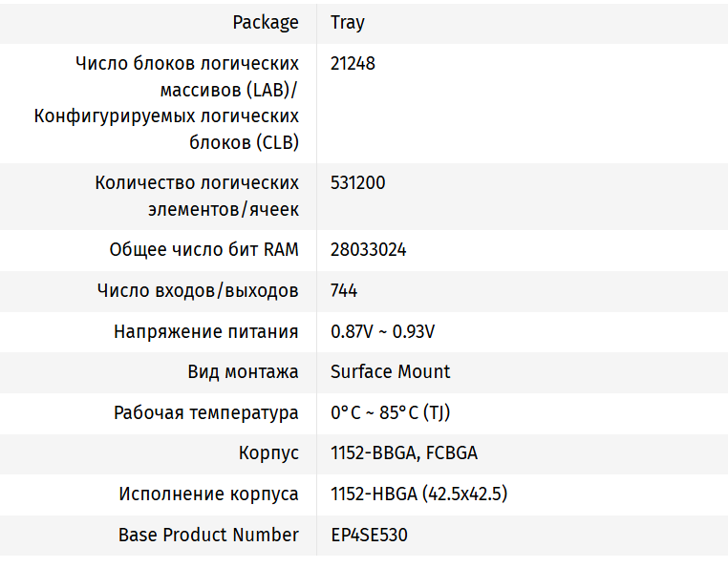728x568 pixels.
Task: Select the I/O count value 744
Action: [x=344, y=290]
